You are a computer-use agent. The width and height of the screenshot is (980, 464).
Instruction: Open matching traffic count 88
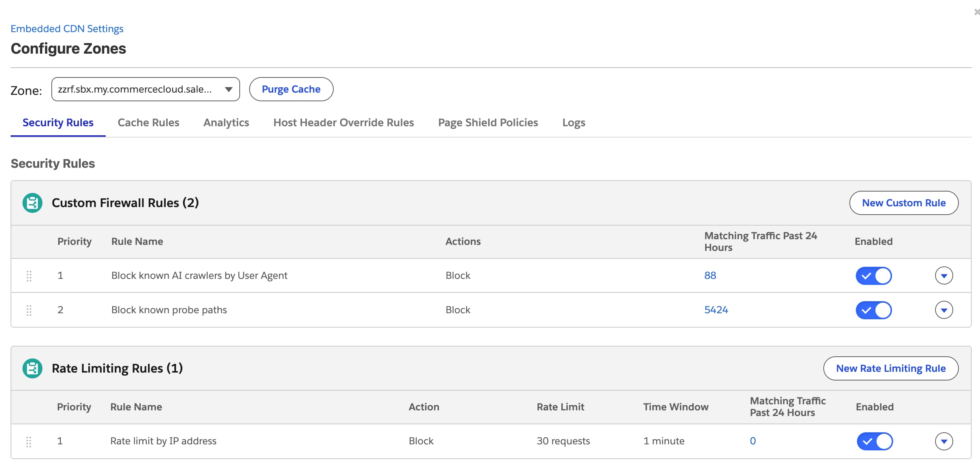(x=710, y=275)
